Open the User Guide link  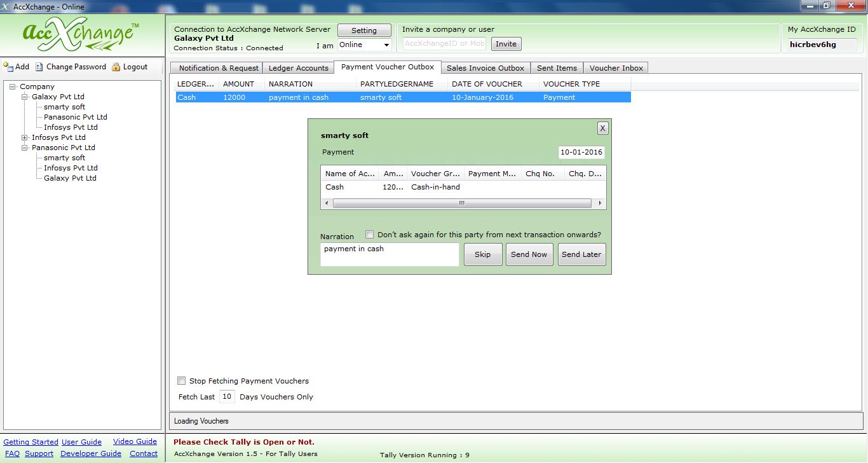point(81,442)
